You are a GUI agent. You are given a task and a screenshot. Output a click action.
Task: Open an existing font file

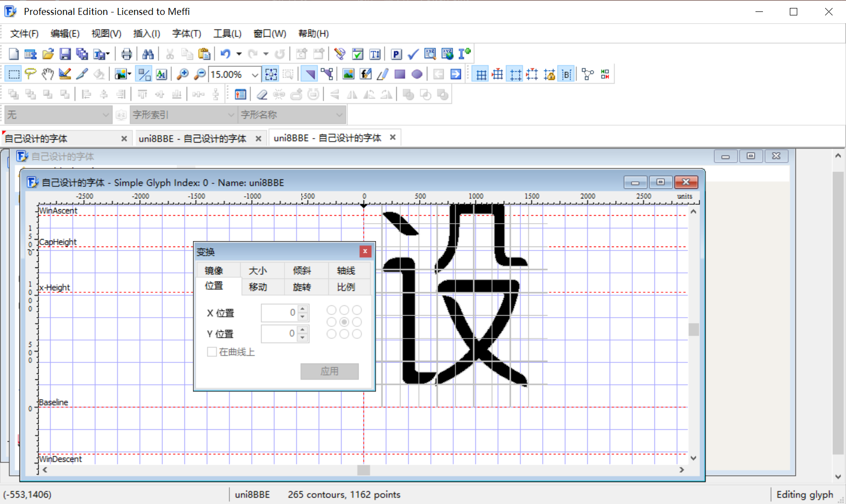click(48, 54)
